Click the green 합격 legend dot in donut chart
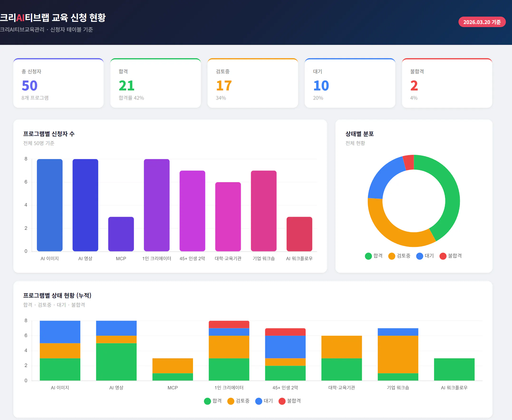 368,256
